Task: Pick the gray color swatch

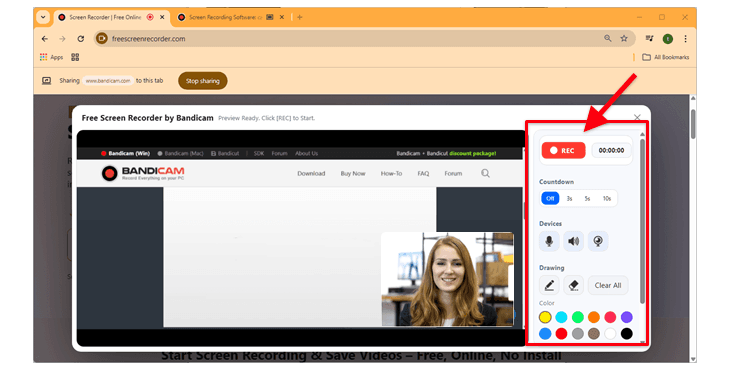Action: (578, 333)
